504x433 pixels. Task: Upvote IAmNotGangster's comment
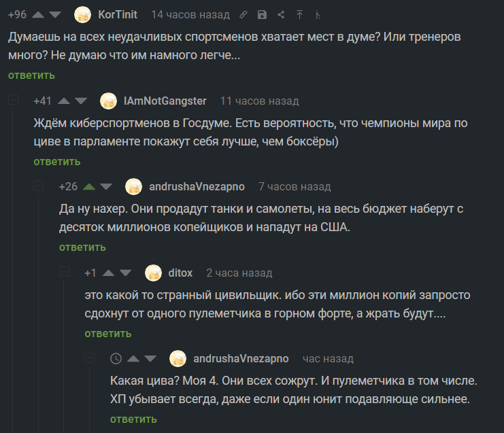coord(65,101)
